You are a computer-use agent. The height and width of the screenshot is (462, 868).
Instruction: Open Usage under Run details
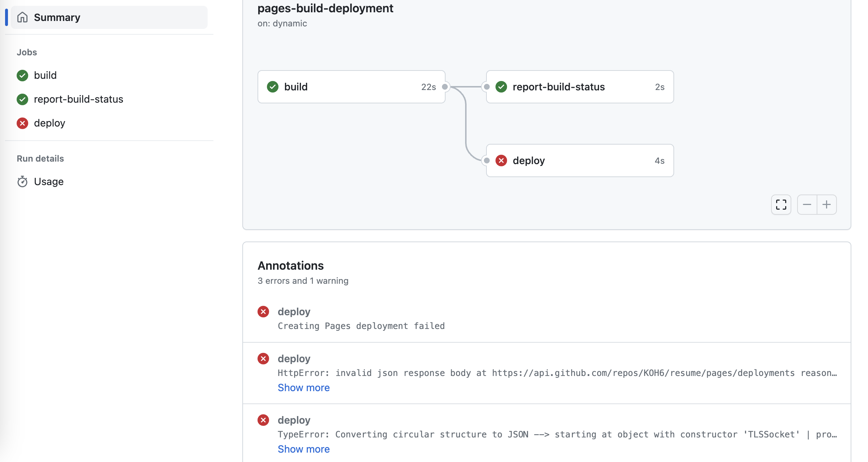[48, 181]
